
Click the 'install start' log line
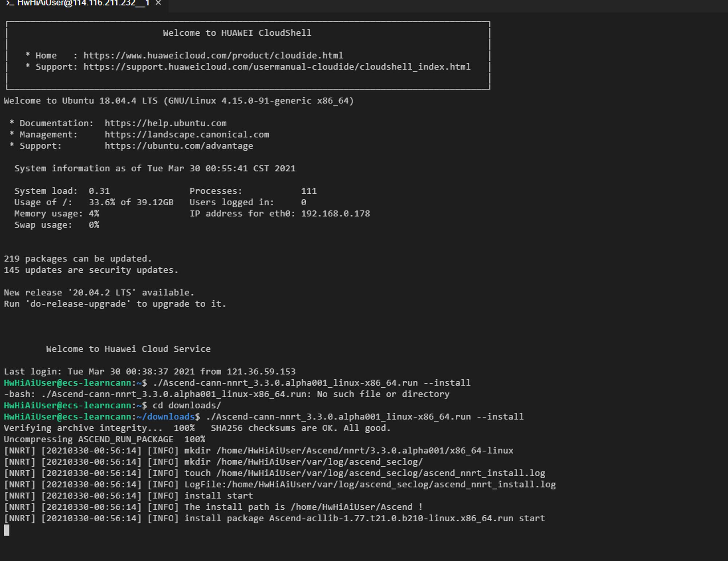128,495
